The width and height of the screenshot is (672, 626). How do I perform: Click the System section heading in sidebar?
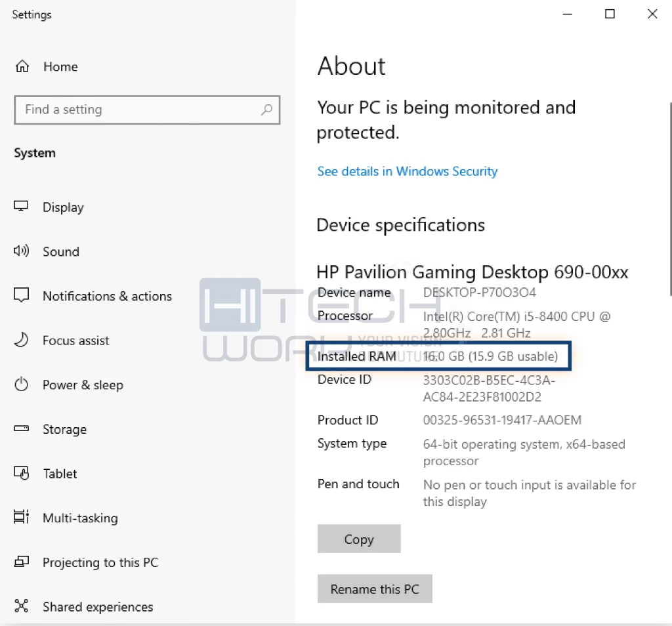pyautogui.click(x=35, y=153)
